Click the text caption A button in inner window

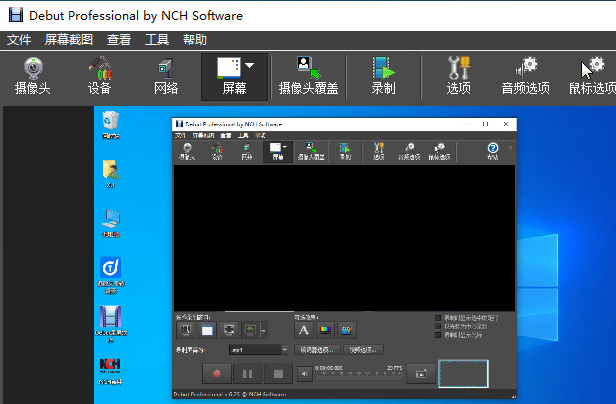pyautogui.click(x=304, y=330)
